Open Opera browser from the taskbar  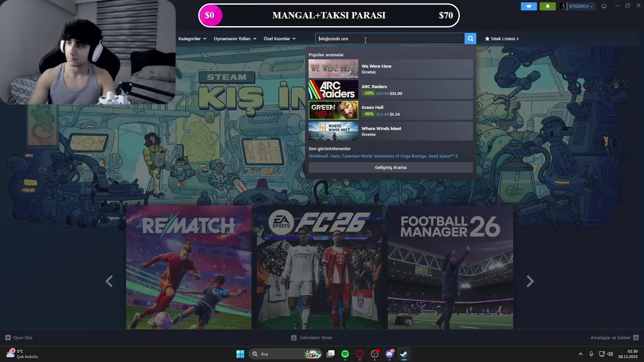[x=360, y=354]
